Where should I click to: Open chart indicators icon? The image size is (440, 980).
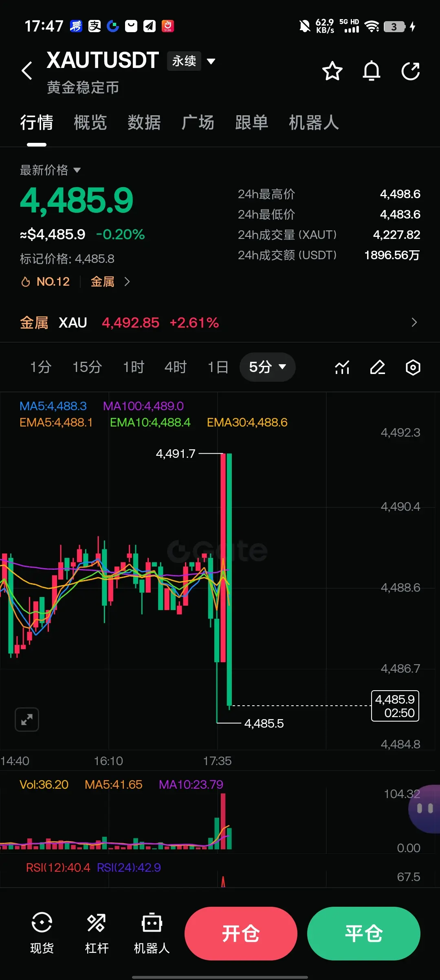[342, 367]
